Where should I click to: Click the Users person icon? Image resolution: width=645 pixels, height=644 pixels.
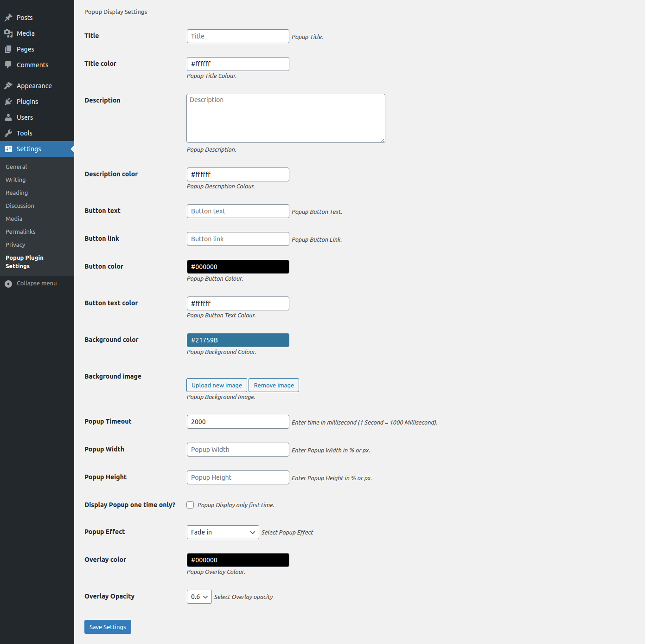[8, 117]
